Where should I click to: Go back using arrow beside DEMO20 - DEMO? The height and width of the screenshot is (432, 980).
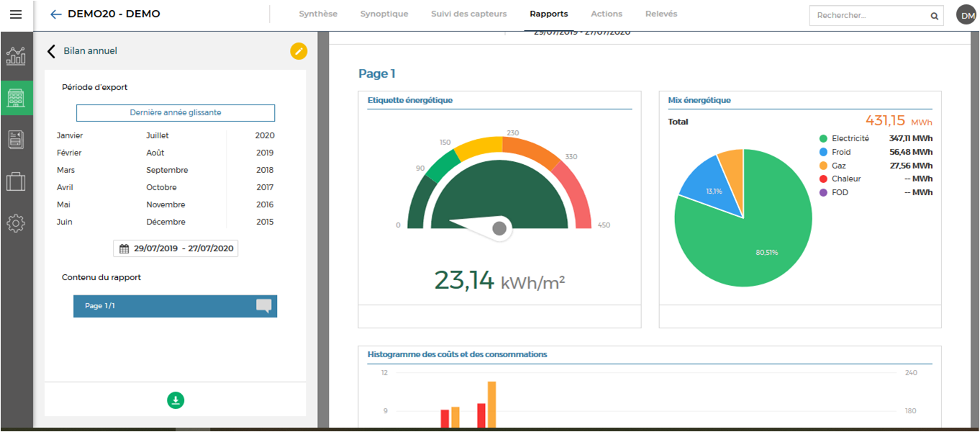(55, 14)
